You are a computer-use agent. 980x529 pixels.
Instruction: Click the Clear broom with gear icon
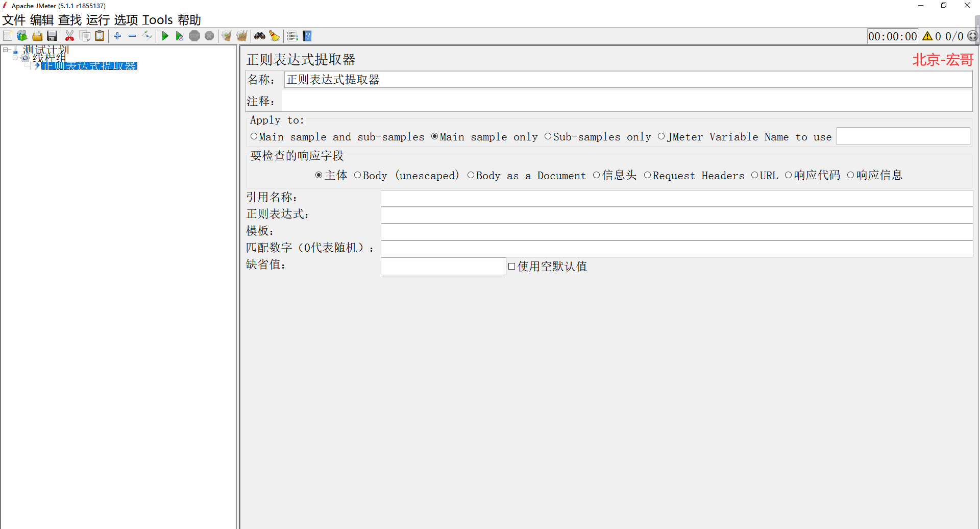[x=227, y=36]
